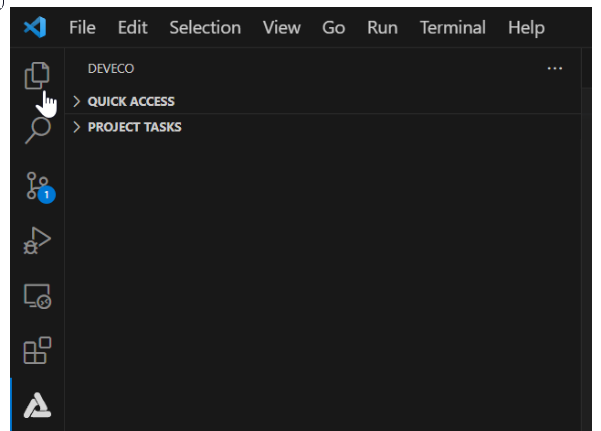Open the Help menu
The width and height of the screenshot is (601, 431).
[526, 27]
